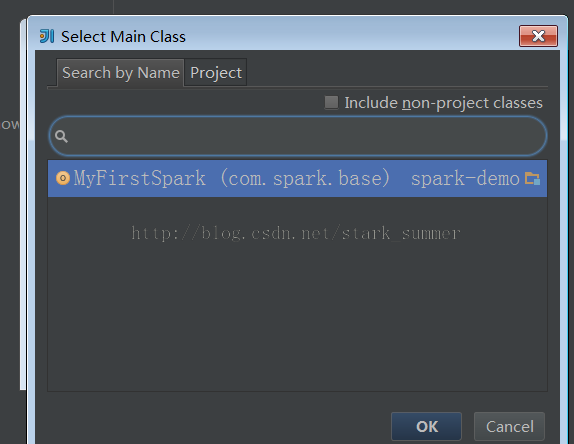Close the Select Main Class dialog
574x444 pixels.
[538, 36]
